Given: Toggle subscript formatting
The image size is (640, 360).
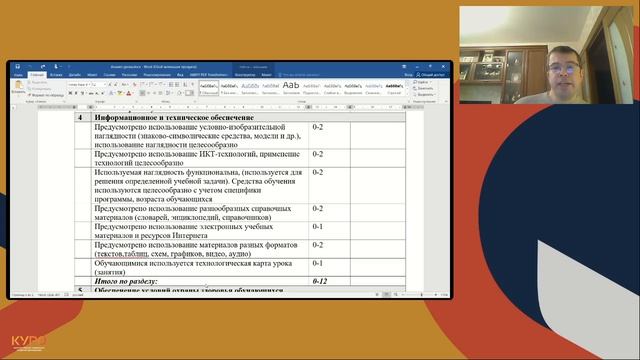Looking at the screenshot, I should [x=97, y=93].
